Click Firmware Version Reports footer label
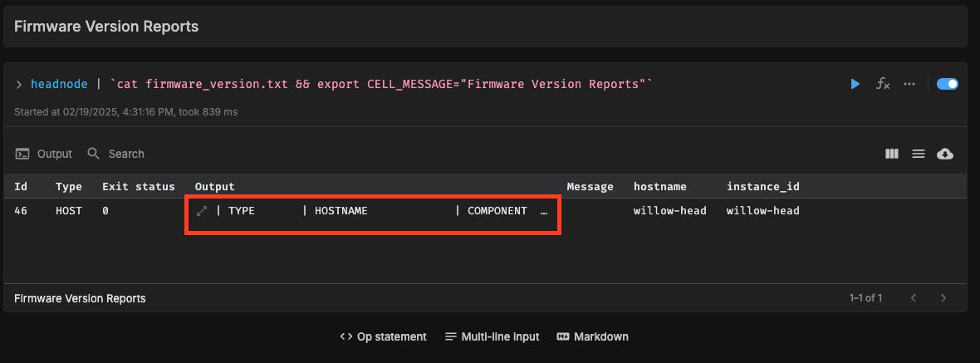The width and height of the screenshot is (980, 363). coord(80,299)
